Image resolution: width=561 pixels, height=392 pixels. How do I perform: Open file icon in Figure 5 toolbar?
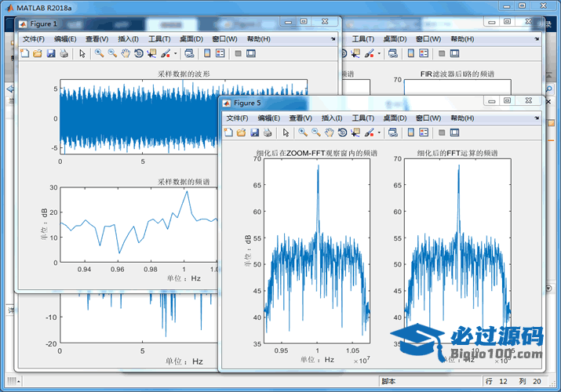coord(241,132)
